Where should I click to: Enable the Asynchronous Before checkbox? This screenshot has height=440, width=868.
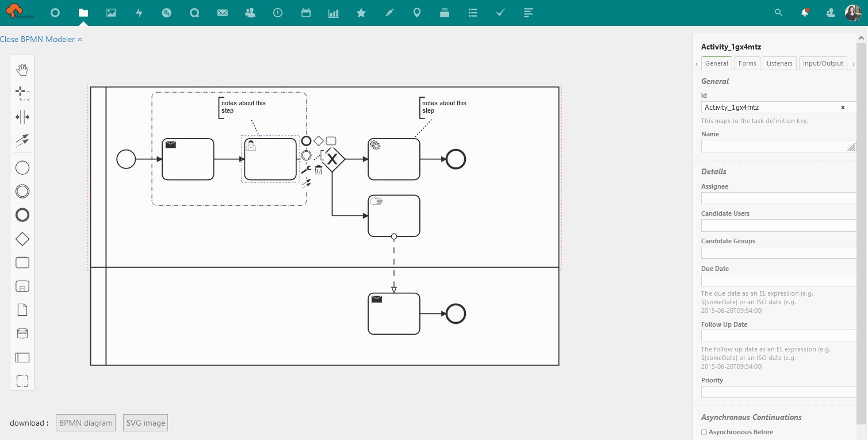click(x=703, y=432)
